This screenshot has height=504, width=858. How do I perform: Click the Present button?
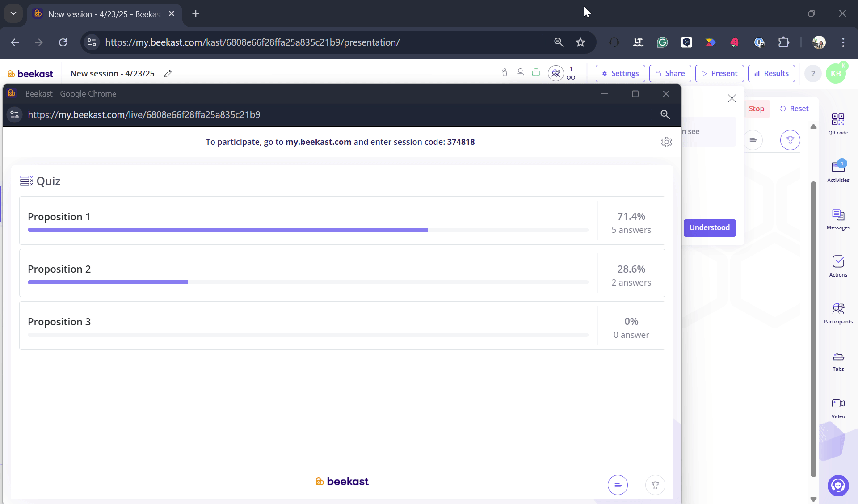719,73
